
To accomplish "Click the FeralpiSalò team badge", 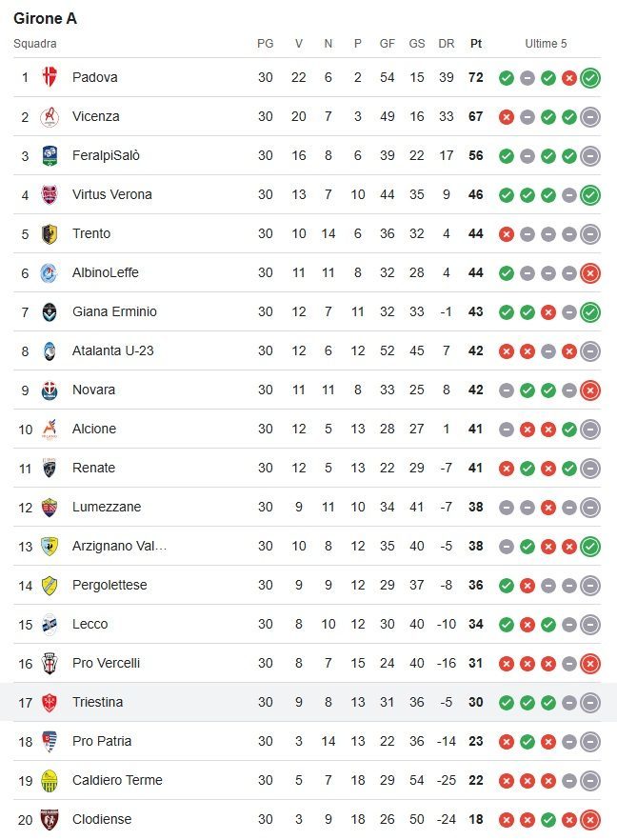I will 50,155.
